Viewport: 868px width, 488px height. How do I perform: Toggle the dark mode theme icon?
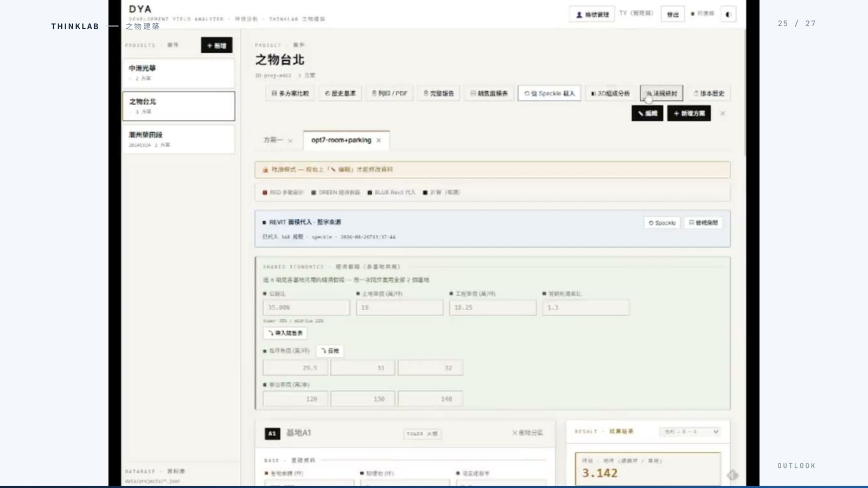pos(729,15)
